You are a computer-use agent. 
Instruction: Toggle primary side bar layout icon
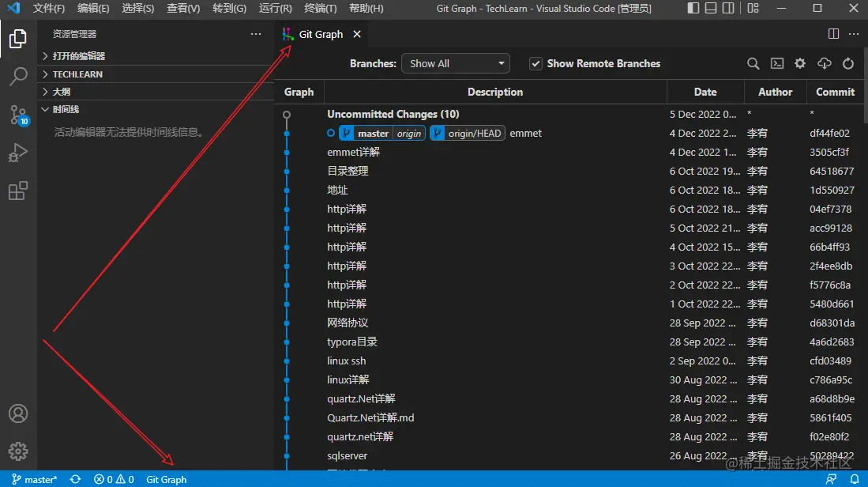click(693, 9)
